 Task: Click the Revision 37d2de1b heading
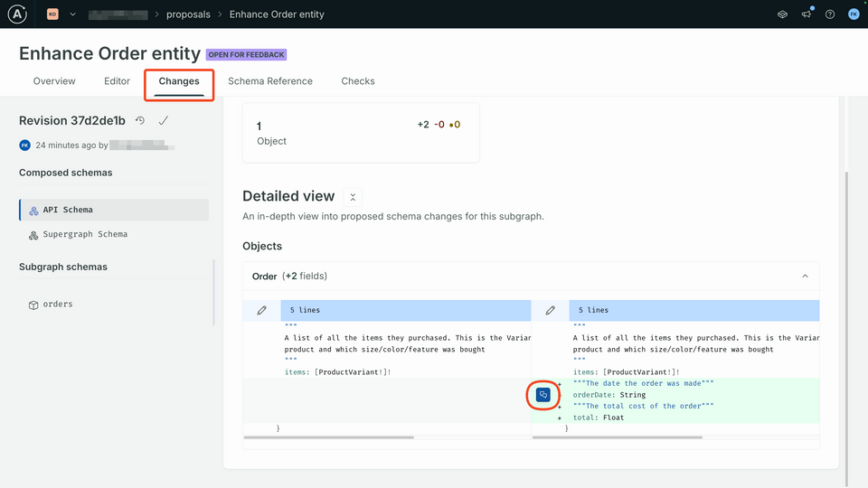point(72,120)
